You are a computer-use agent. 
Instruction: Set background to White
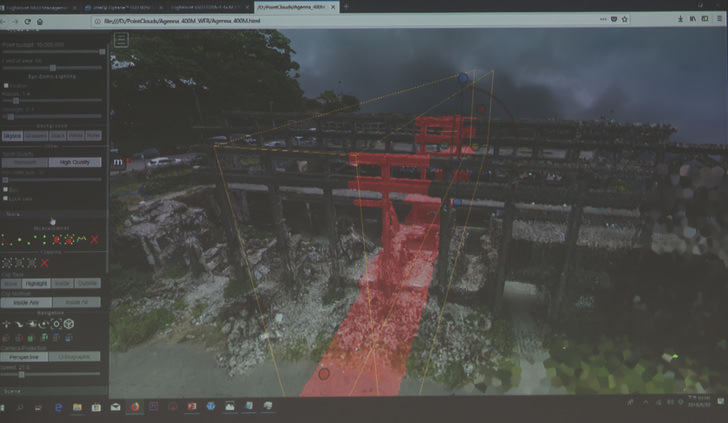[76, 136]
